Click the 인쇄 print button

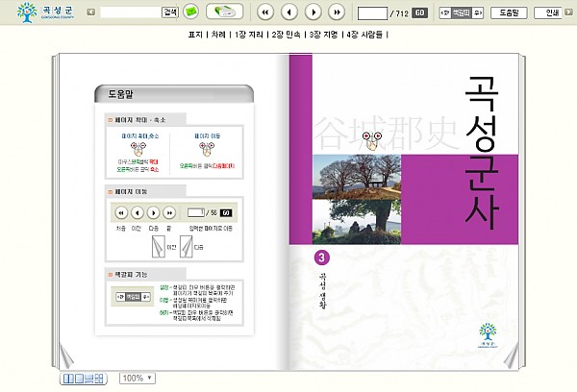point(549,12)
